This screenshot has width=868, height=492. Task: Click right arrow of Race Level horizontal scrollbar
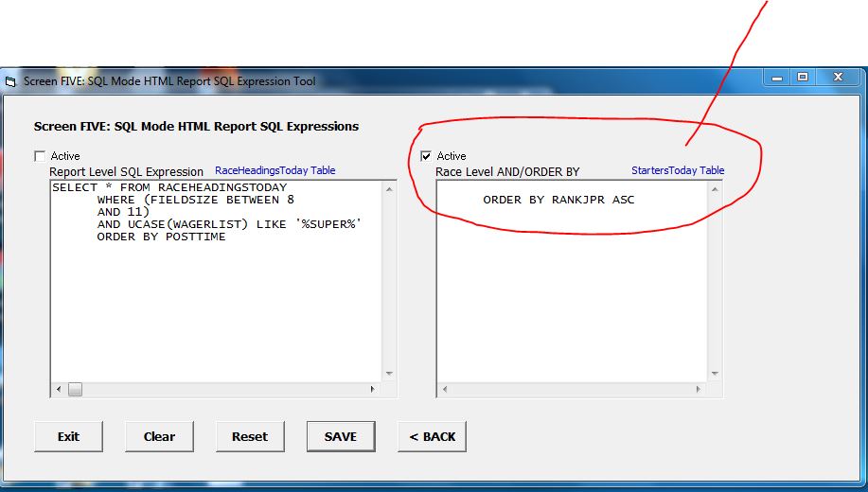(x=698, y=390)
